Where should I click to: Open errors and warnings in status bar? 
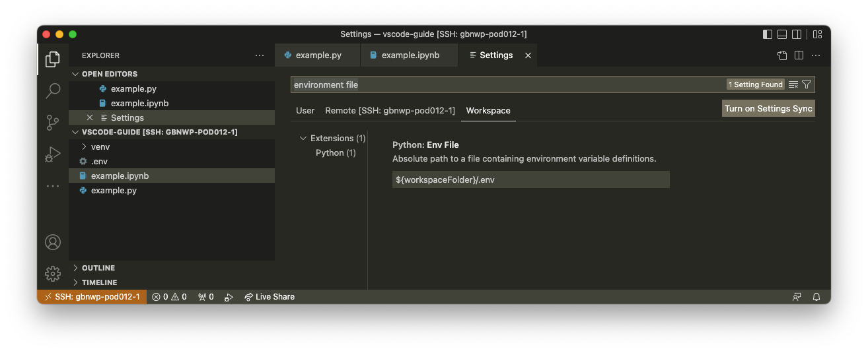coord(169,297)
